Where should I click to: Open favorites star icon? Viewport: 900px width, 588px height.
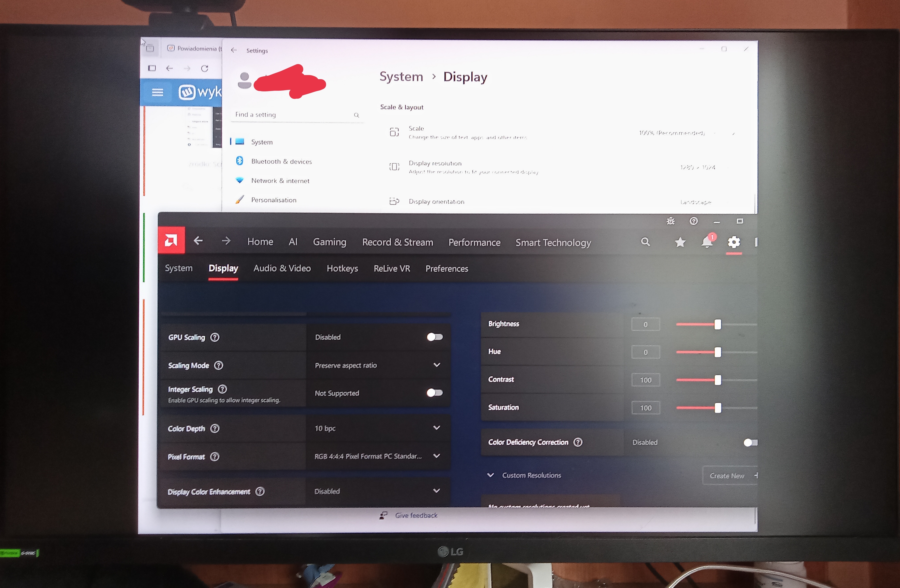pyautogui.click(x=680, y=242)
